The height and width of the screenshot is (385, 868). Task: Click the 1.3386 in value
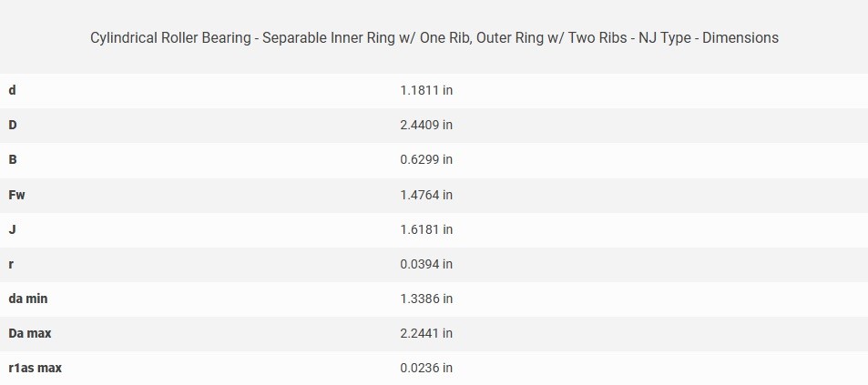pyautogui.click(x=425, y=299)
